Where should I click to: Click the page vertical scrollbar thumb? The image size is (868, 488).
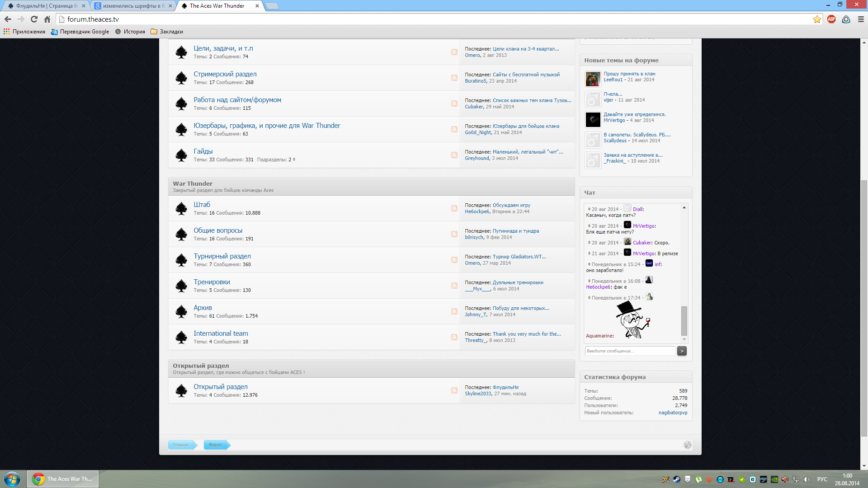pos(864,308)
